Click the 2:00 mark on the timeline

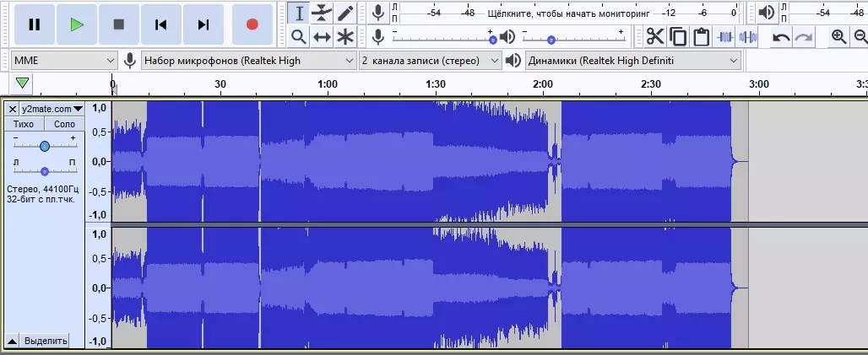click(x=543, y=84)
